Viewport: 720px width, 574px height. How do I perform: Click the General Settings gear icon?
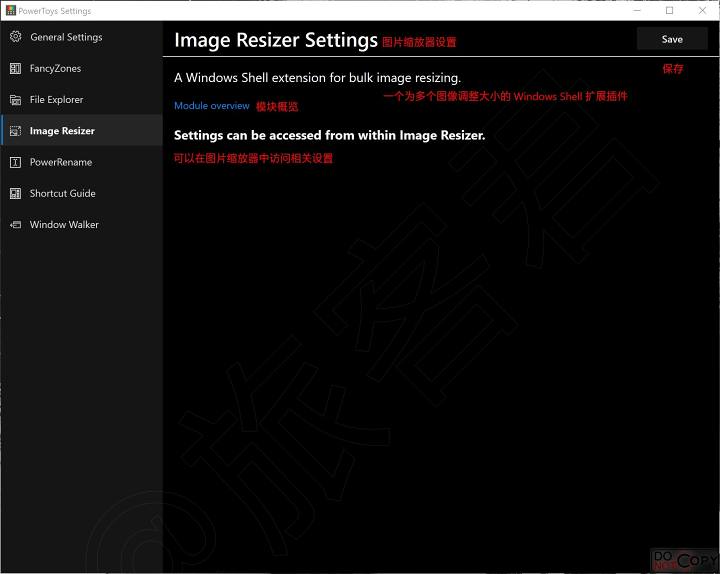pyautogui.click(x=15, y=37)
